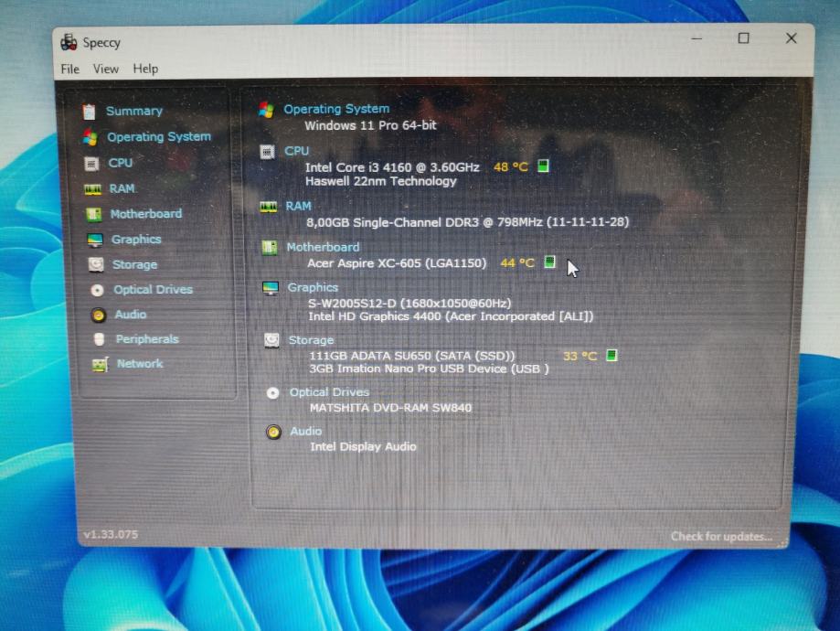Click Windows 11 Pro 64-bit text
The width and height of the screenshot is (840, 631).
[370, 125]
